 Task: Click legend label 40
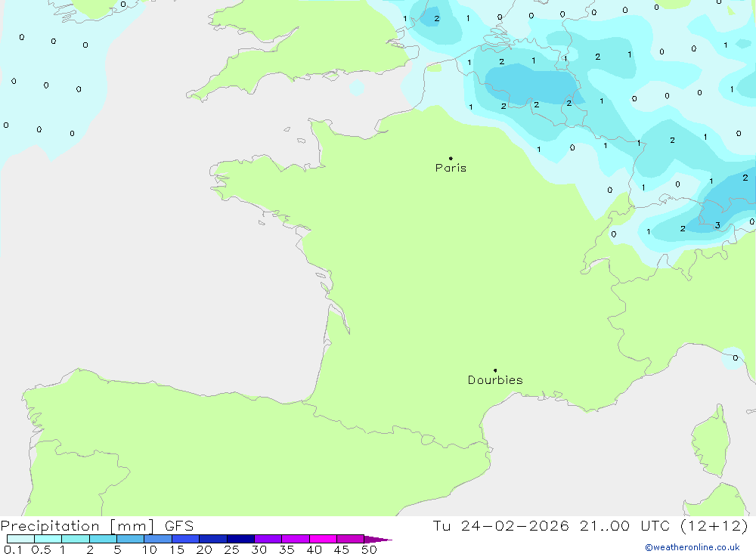(314, 549)
